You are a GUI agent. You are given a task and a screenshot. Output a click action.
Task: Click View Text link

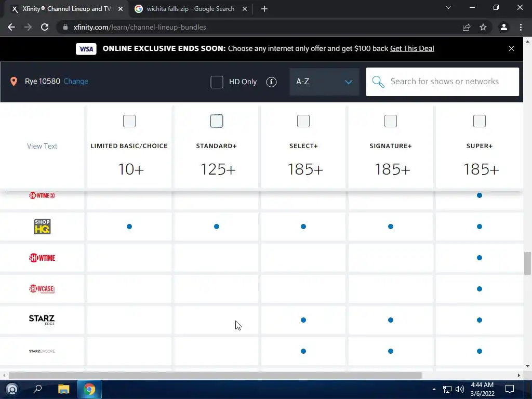(42, 146)
